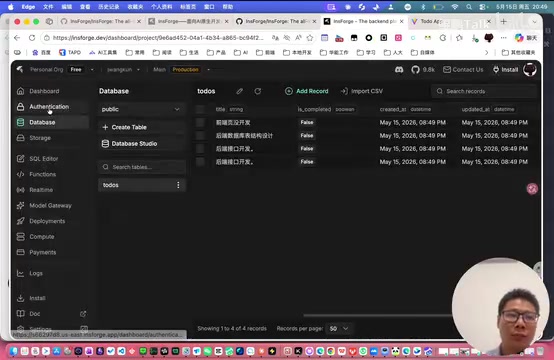Open the AI工具集 bookmark
The height and width of the screenshot is (360, 554).
(x=103, y=53)
